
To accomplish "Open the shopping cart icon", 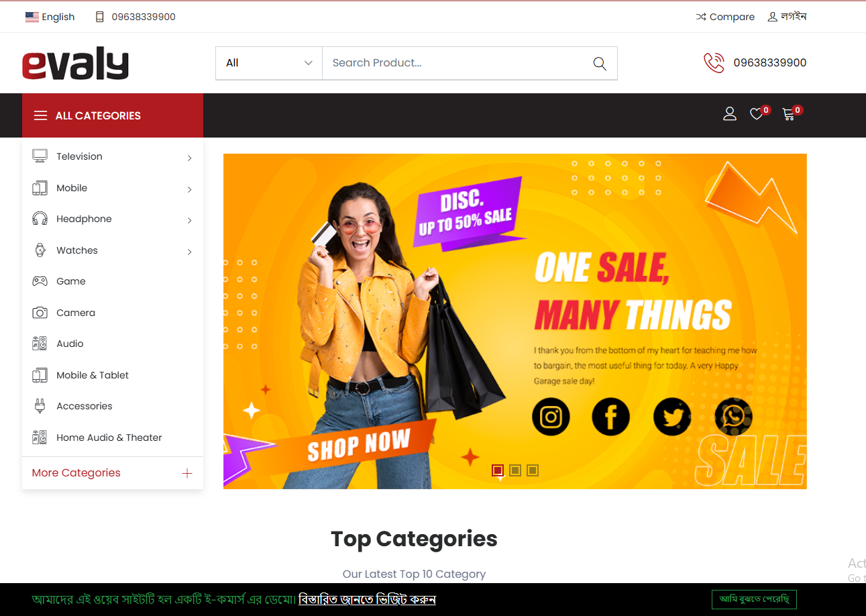I will [789, 114].
